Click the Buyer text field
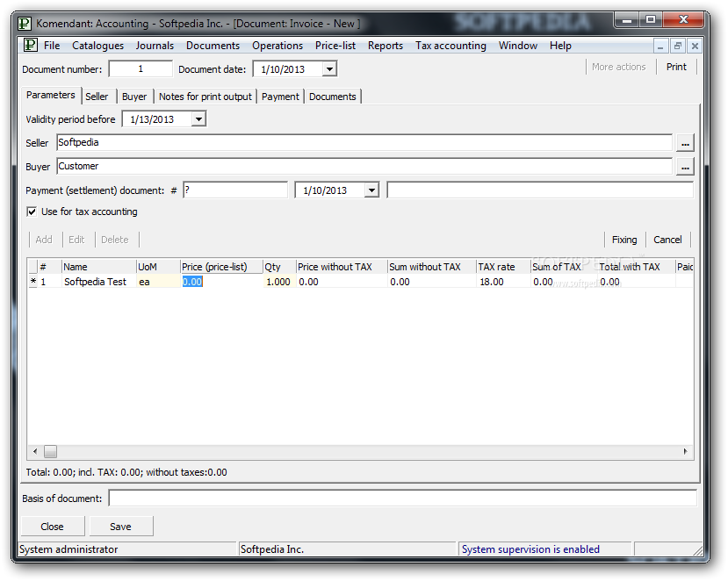 [364, 166]
